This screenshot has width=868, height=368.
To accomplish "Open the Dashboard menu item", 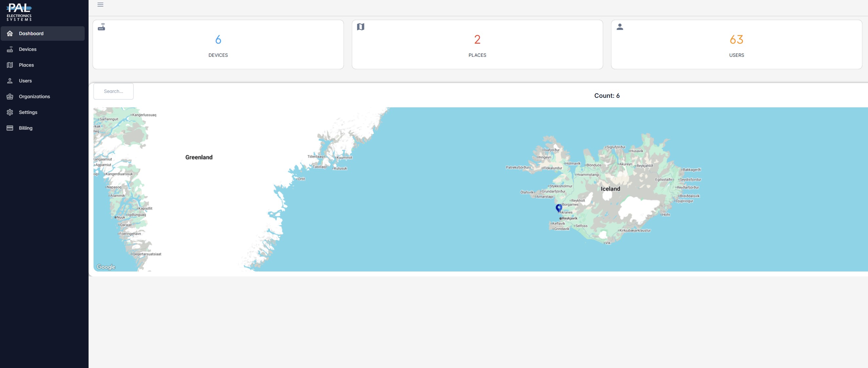I will pos(42,33).
